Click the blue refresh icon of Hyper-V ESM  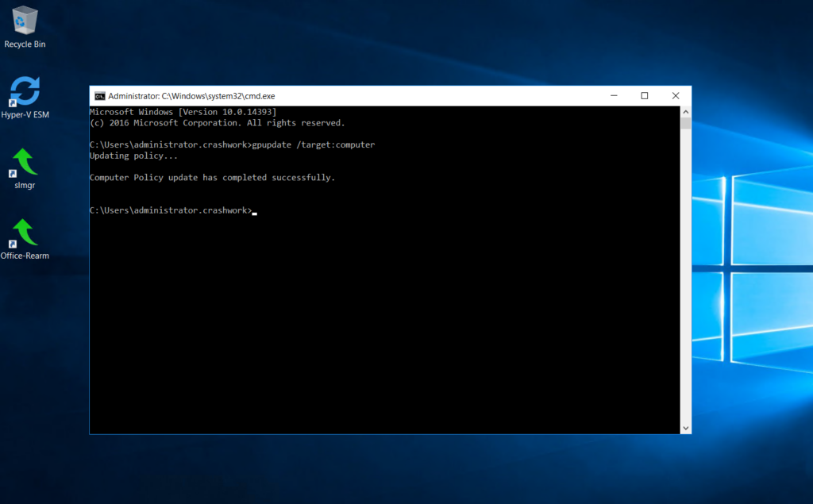coord(24,90)
